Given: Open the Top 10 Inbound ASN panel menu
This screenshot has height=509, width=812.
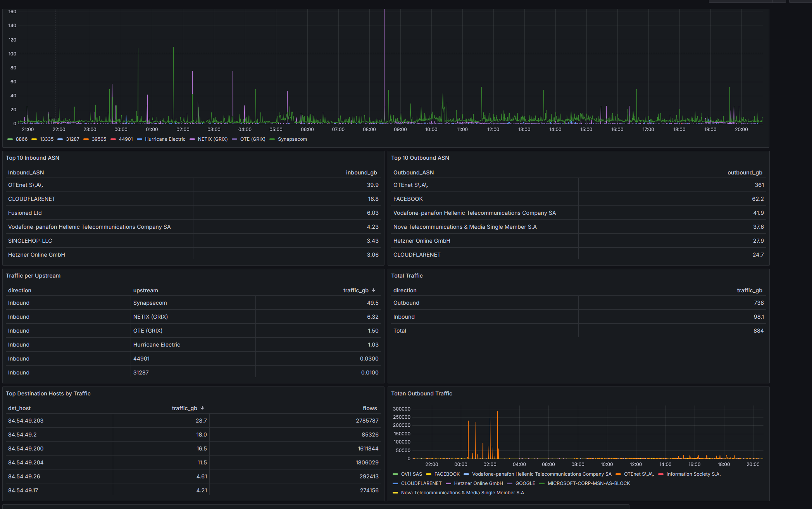Looking at the screenshot, I should click(x=33, y=158).
